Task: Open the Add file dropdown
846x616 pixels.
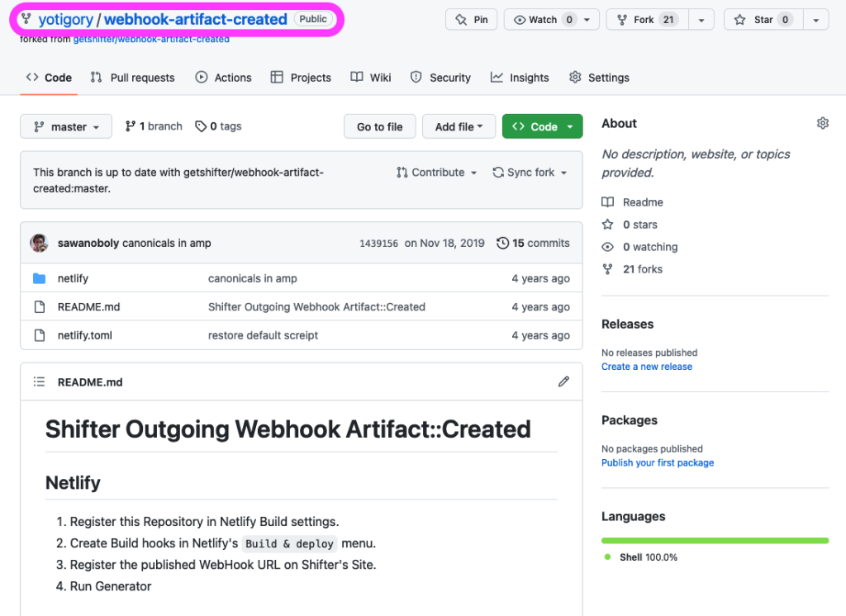Action: (x=459, y=126)
